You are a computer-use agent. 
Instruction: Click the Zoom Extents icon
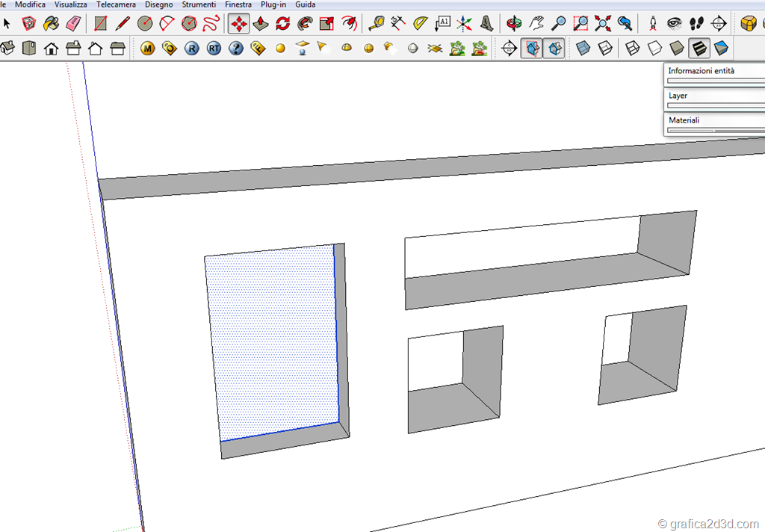click(602, 24)
